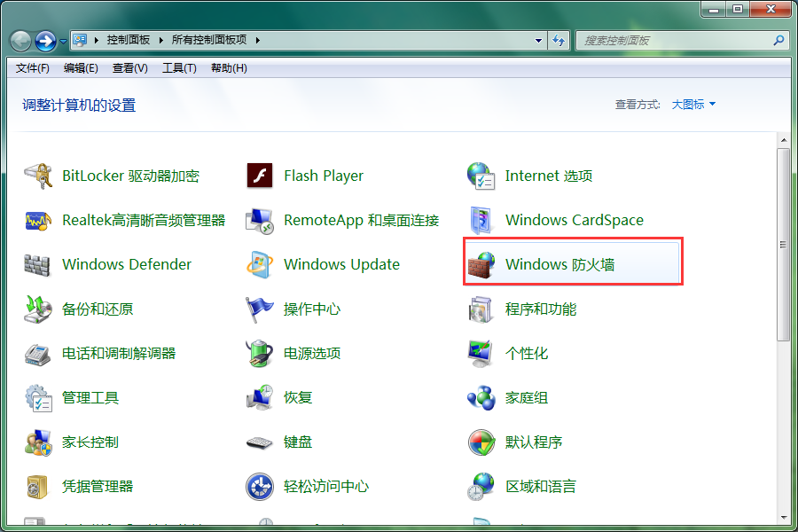
Task: Open the 个性化 link text
Action: (x=526, y=353)
